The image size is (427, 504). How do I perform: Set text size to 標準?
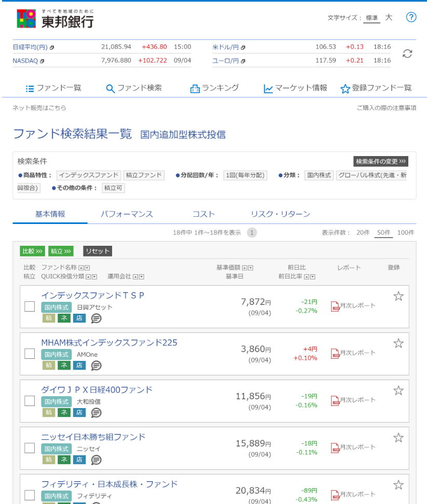371,18
